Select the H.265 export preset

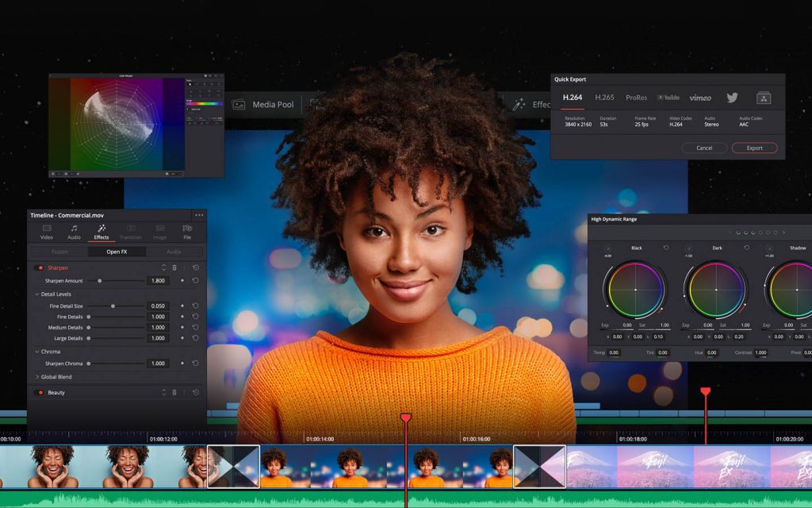tap(604, 98)
